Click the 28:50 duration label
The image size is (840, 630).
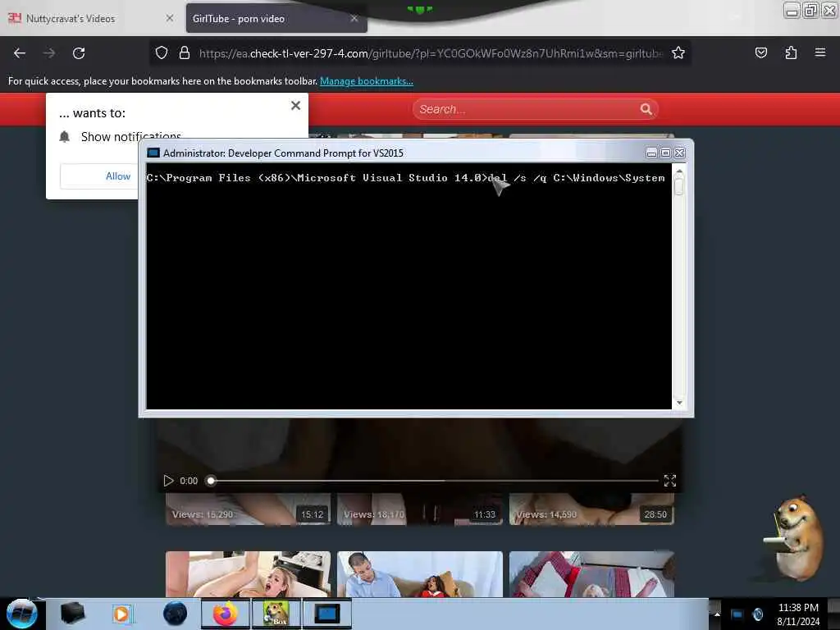pyautogui.click(x=655, y=514)
